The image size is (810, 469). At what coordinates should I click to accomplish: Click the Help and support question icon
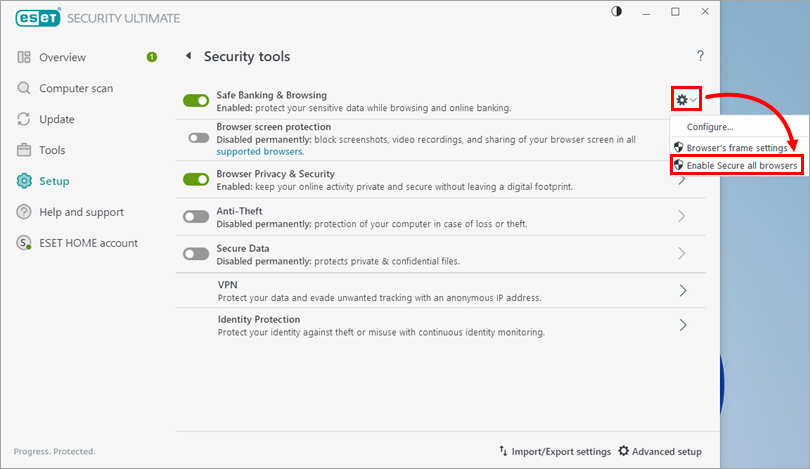[24, 212]
